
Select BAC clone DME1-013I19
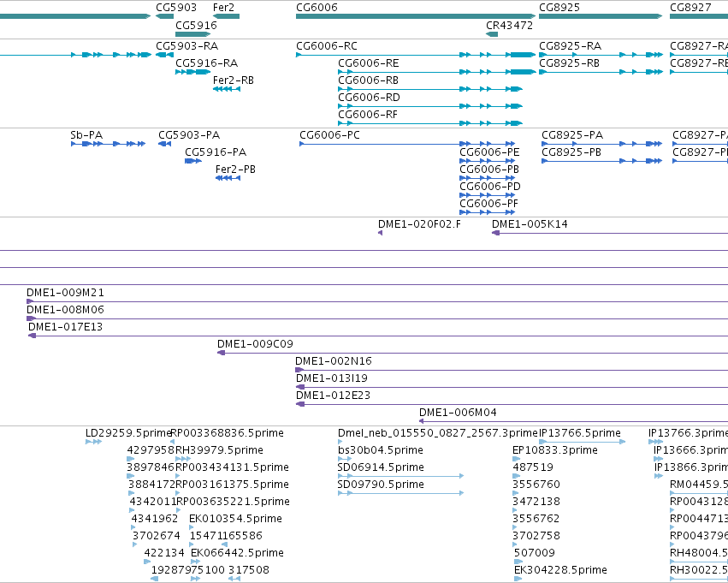(512, 388)
